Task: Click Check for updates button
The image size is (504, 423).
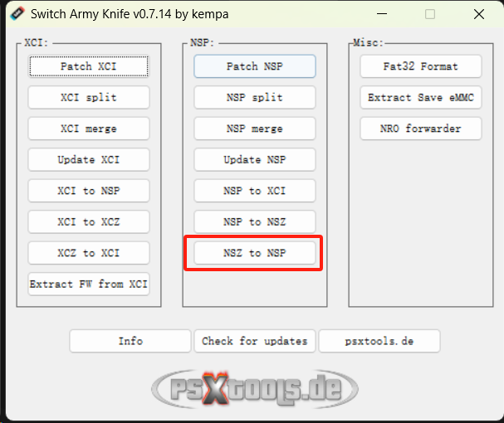Action: click(255, 341)
